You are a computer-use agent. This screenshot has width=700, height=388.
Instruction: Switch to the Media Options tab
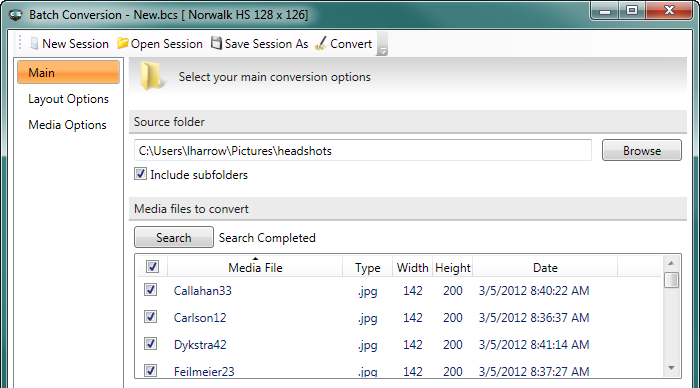click(67, 125)
